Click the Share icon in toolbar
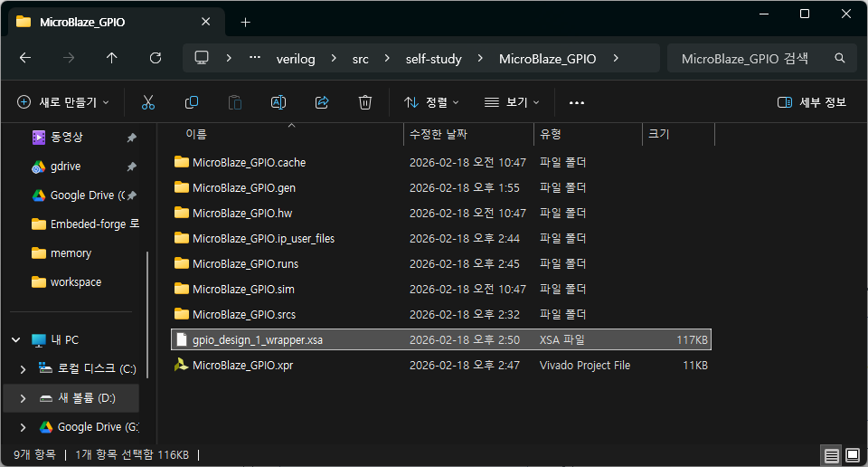Screen dimensions: 868x467 pyautogui.click(x=322, y=102)
